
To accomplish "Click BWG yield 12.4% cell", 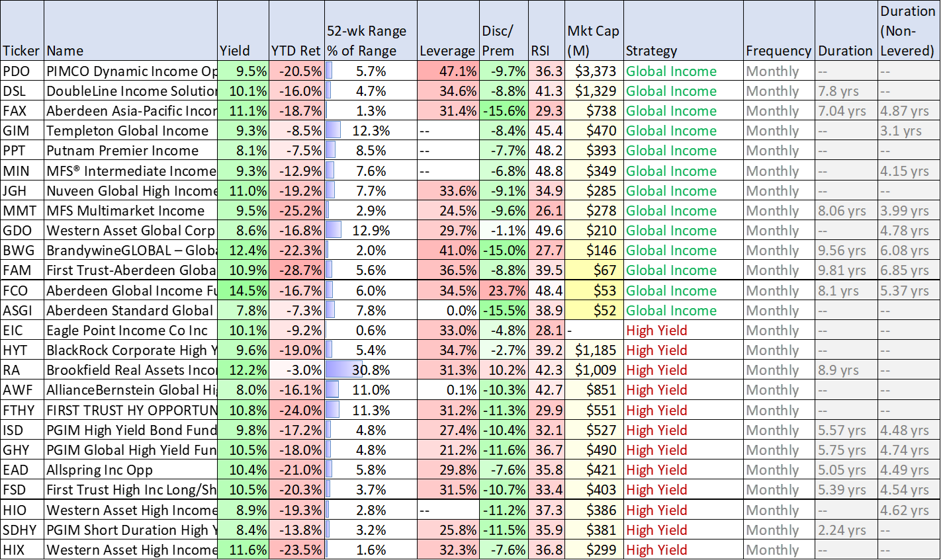I will click(243, 251).
